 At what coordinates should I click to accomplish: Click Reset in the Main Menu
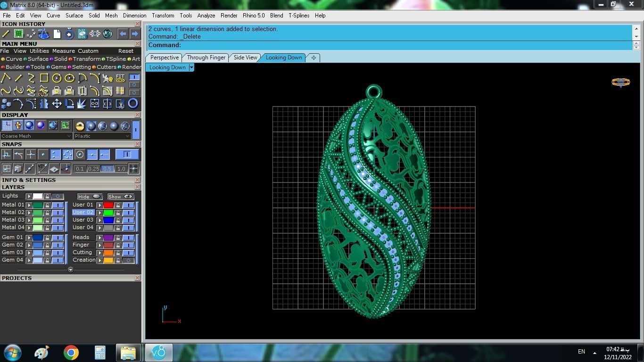(x=126, y=51)
